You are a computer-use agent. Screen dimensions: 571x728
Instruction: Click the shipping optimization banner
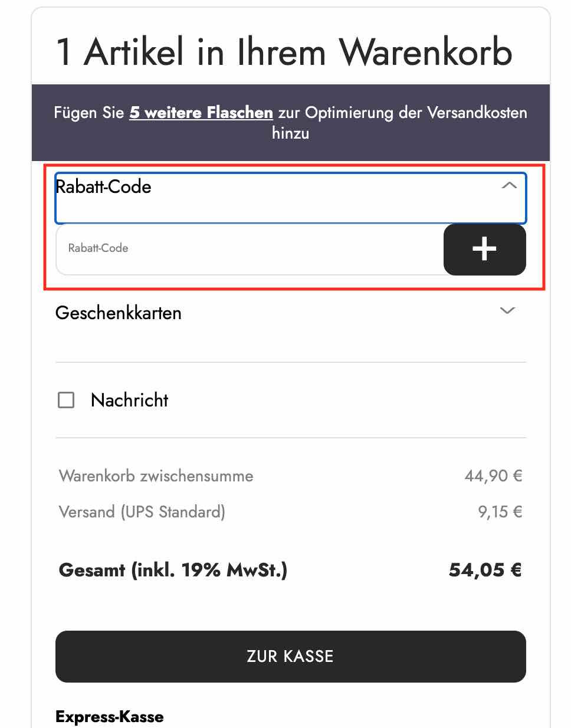290,122
